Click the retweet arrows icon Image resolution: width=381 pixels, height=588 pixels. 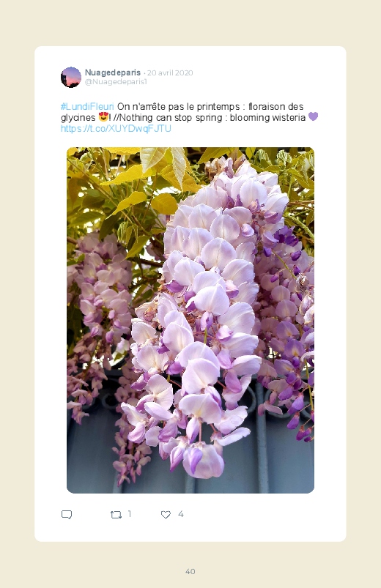116,515
